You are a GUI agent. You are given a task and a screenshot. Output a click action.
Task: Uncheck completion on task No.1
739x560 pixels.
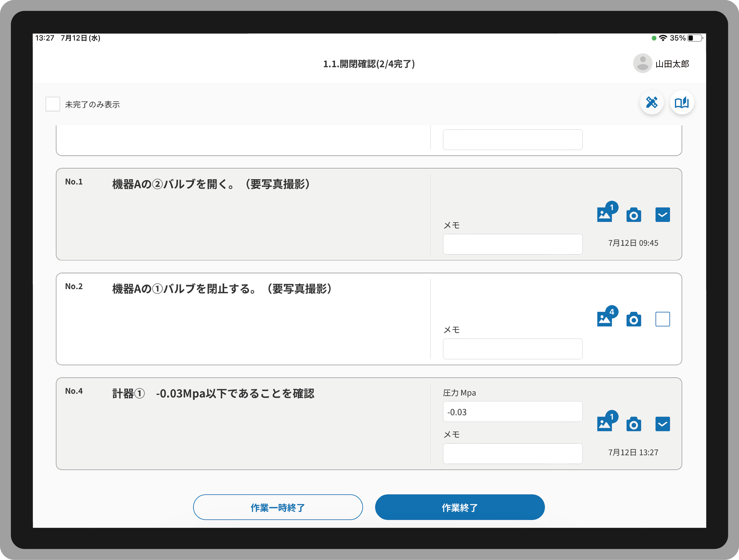coord(663,215)
